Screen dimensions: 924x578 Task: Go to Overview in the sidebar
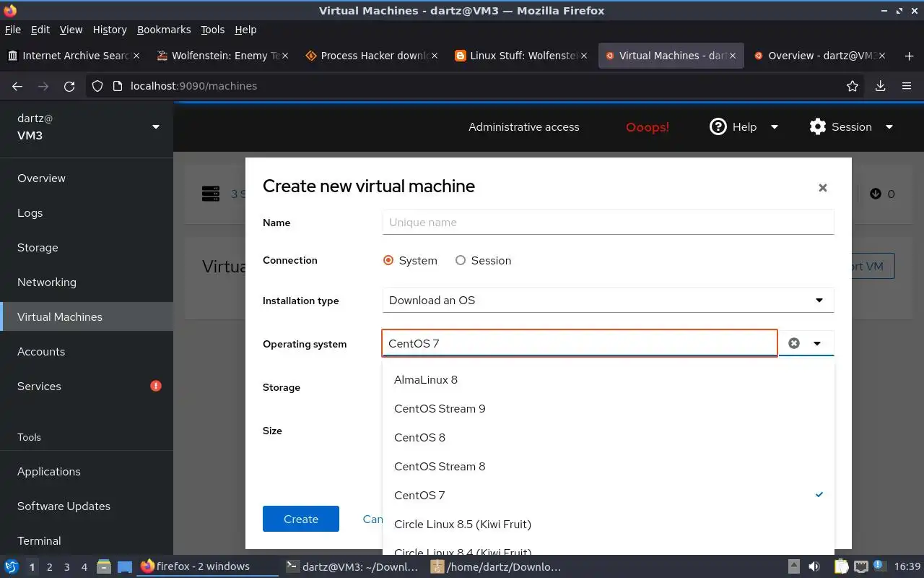(x=87, y=178)
